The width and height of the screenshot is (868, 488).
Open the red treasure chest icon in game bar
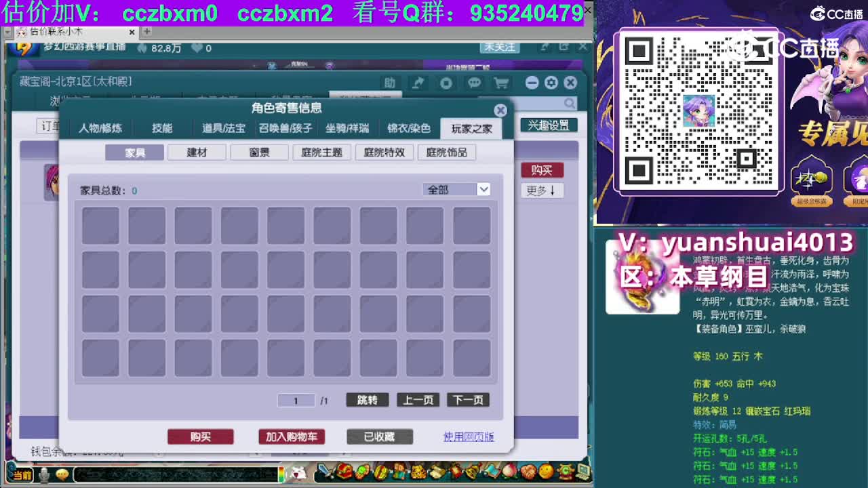point(345,471)
